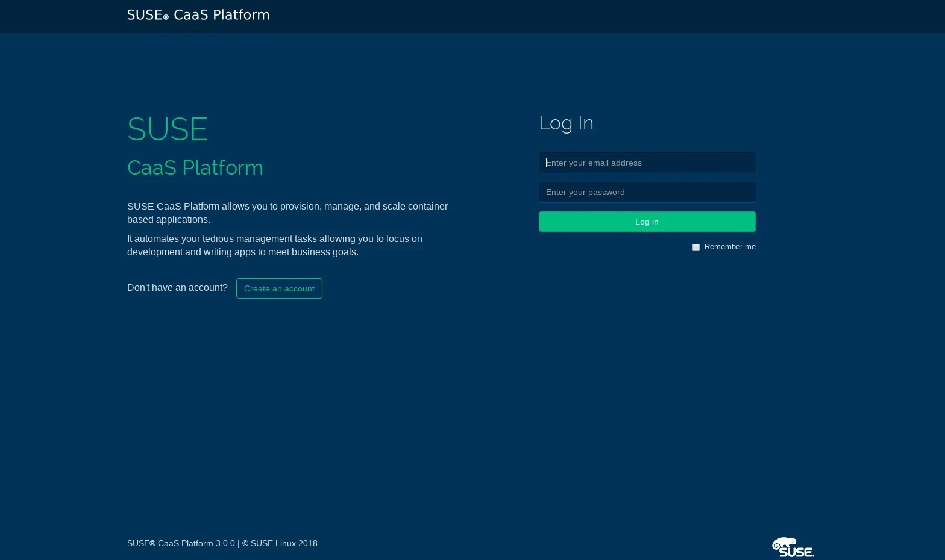Click the paragraph about automating management tasks

point(274,245)
